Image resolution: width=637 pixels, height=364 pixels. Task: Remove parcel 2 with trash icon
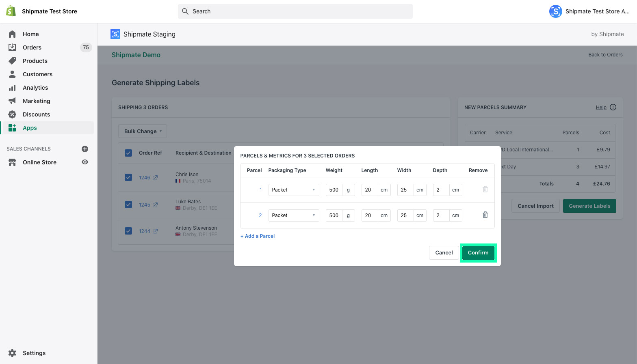(485, 215)
